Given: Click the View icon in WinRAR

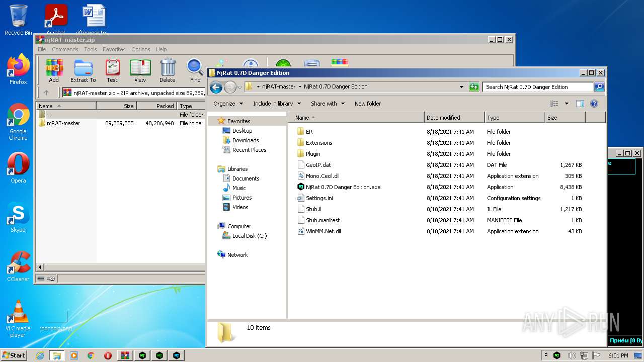Looking at the screenshot, I should (x=140, y=71).
